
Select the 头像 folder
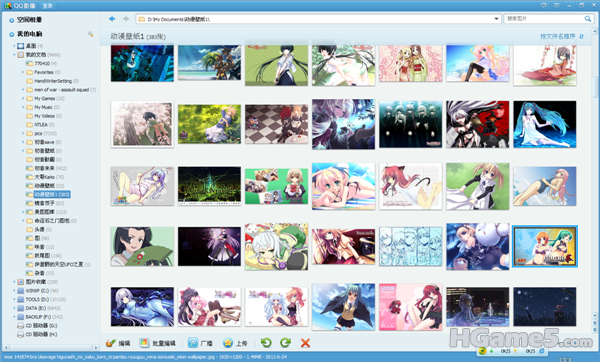pyautogui.click(x=39, y=229)
